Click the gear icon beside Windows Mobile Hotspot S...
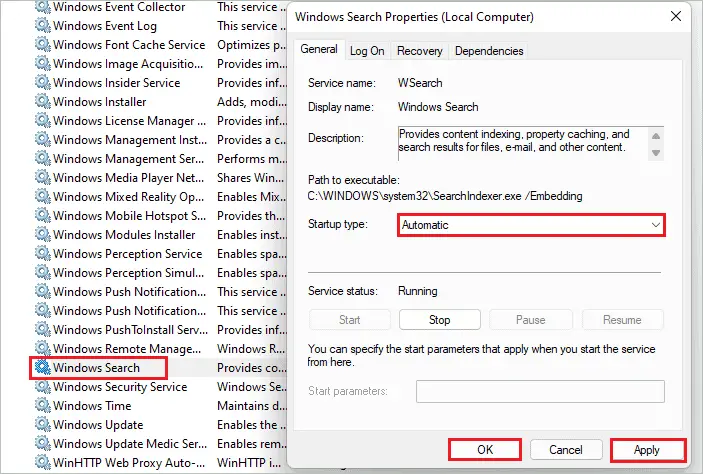This screenshot has width=703, height=474. click(43, 215)
